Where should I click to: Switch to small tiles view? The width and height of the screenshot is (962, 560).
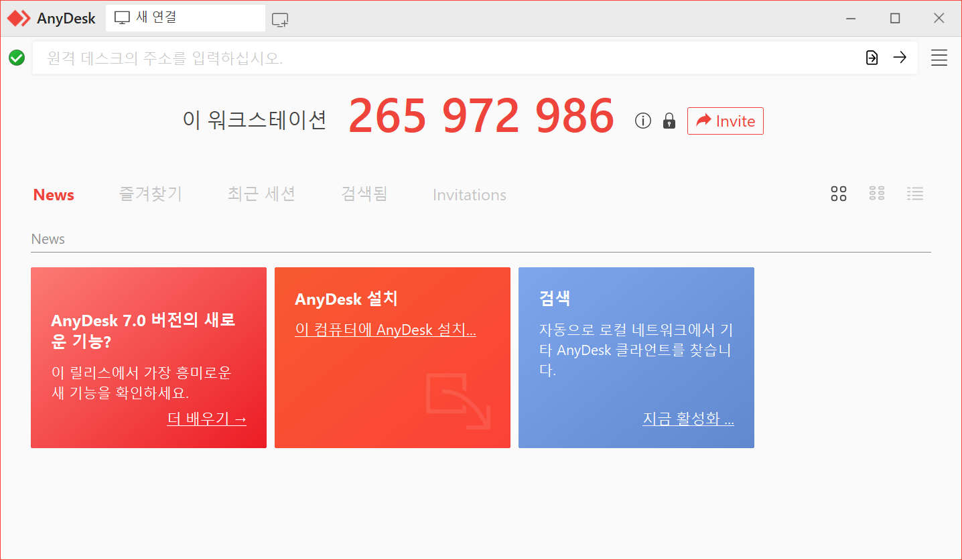(877, 194)
